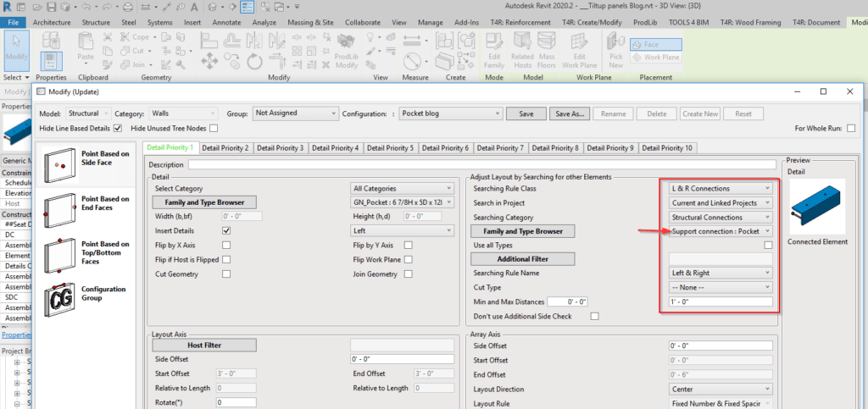Enable Flip by X Axis checkbox
868x409 pixels.
click(x=225, y=245)
